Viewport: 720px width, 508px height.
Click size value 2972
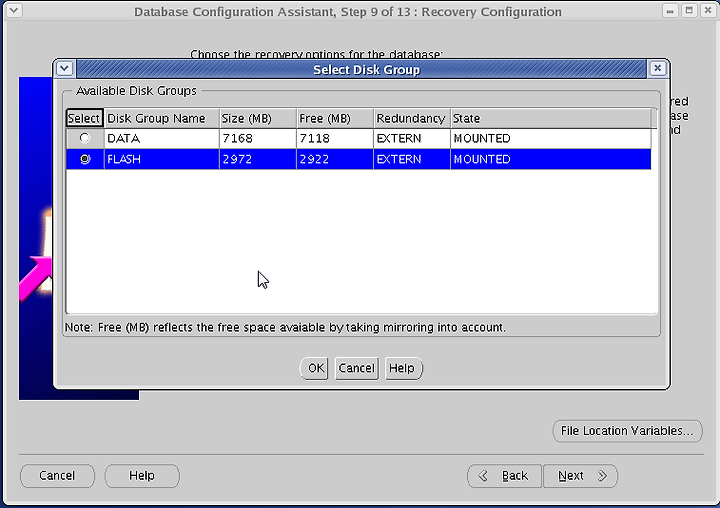click(x=258, y=159)
